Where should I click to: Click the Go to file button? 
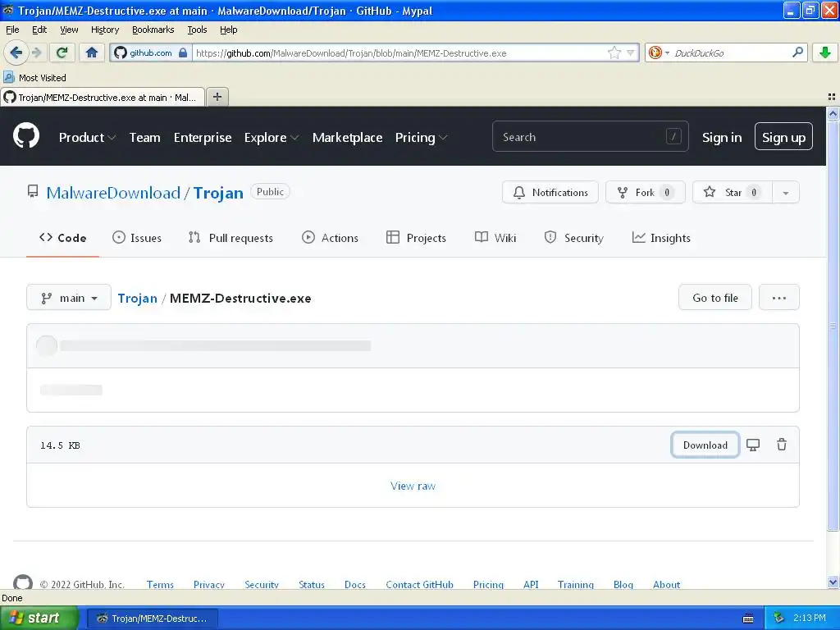pyautogui.click(x=714, y=297)
